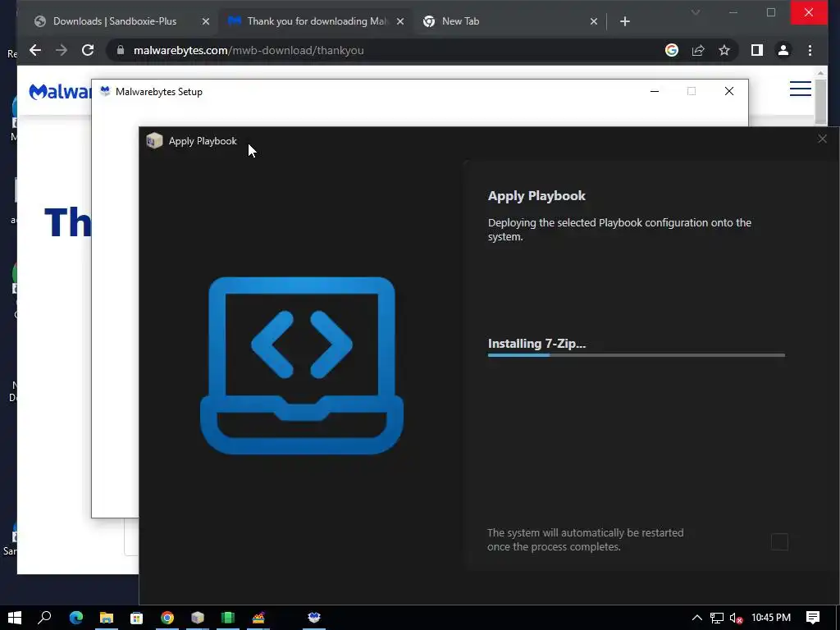Minimize the Malwarebytes Setup window
This screenshot has height=630, width=840.
coord(654,92)
